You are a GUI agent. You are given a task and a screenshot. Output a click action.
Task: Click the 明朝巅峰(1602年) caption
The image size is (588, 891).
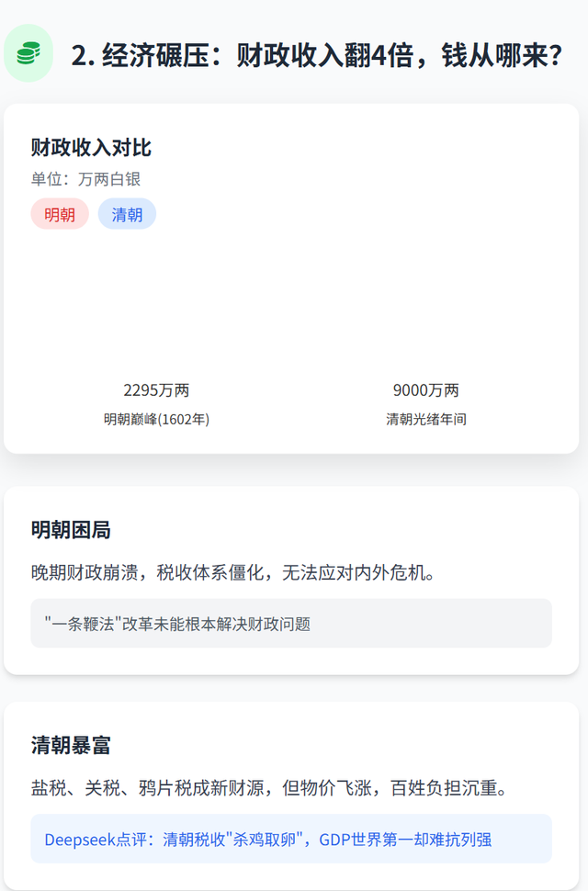coord(156,420)
